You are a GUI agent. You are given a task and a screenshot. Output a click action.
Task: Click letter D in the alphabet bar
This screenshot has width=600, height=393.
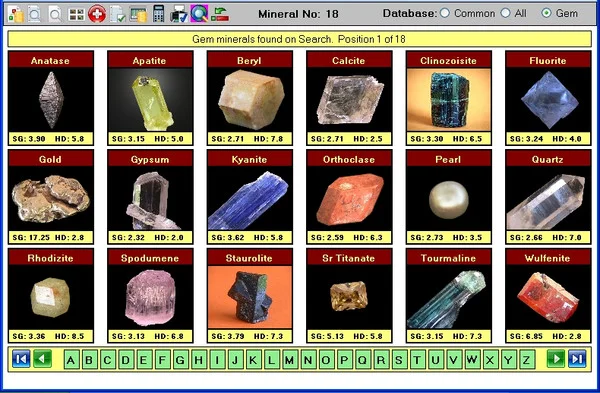pyautogui.click(x=126, y=360)
